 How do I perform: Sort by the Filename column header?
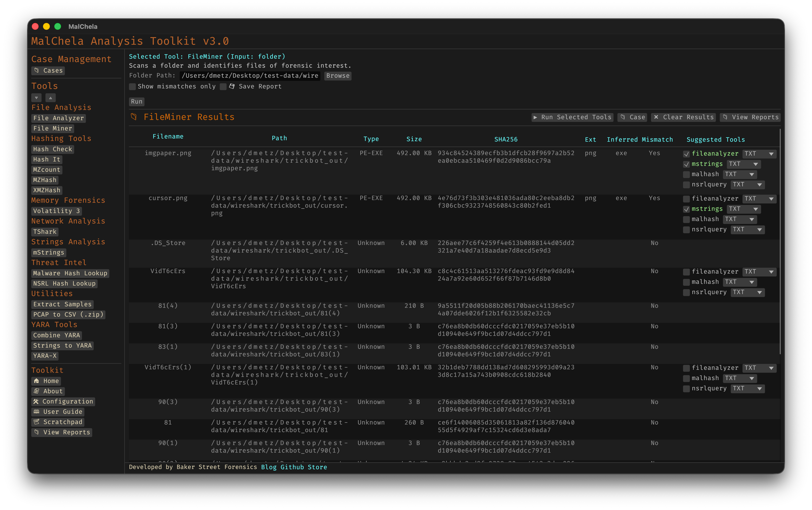168,136
